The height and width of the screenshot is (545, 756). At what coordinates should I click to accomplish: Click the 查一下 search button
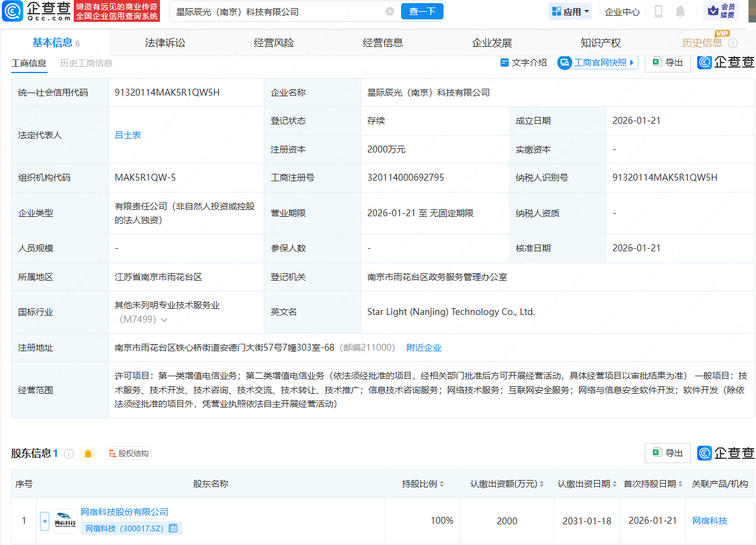coord(422,11)
